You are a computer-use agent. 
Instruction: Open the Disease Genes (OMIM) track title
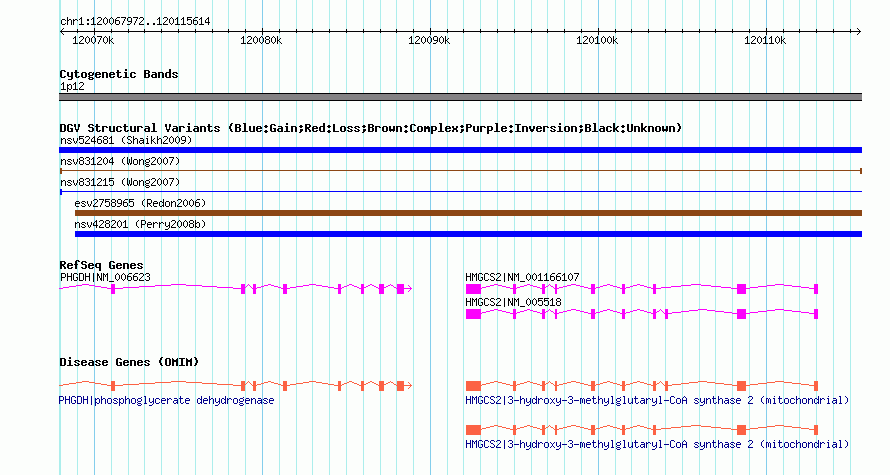click(129, 362)
